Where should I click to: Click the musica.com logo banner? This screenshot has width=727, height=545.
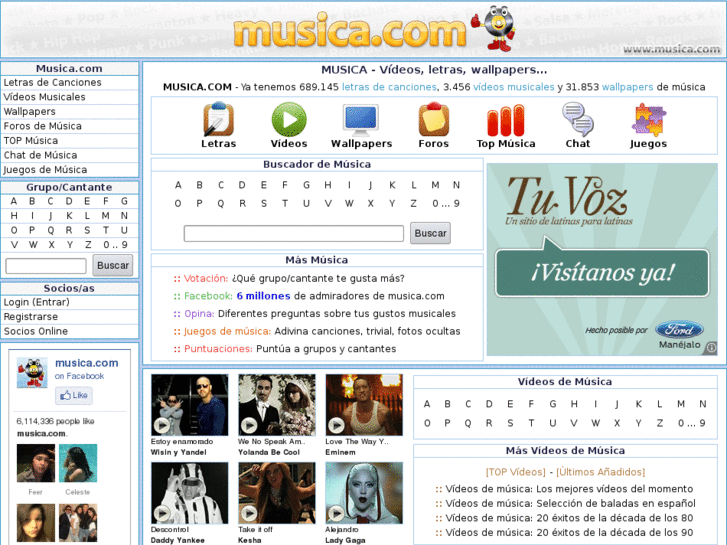click(x=350, y=32)
